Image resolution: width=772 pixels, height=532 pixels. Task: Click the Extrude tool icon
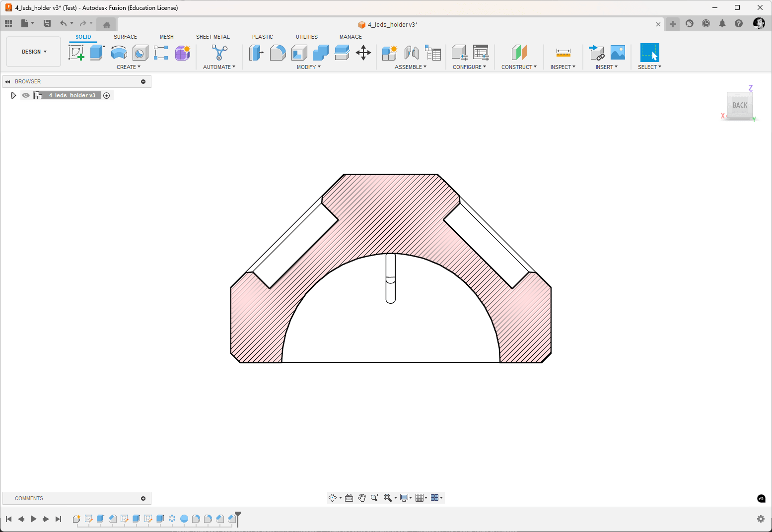[97, 52]
